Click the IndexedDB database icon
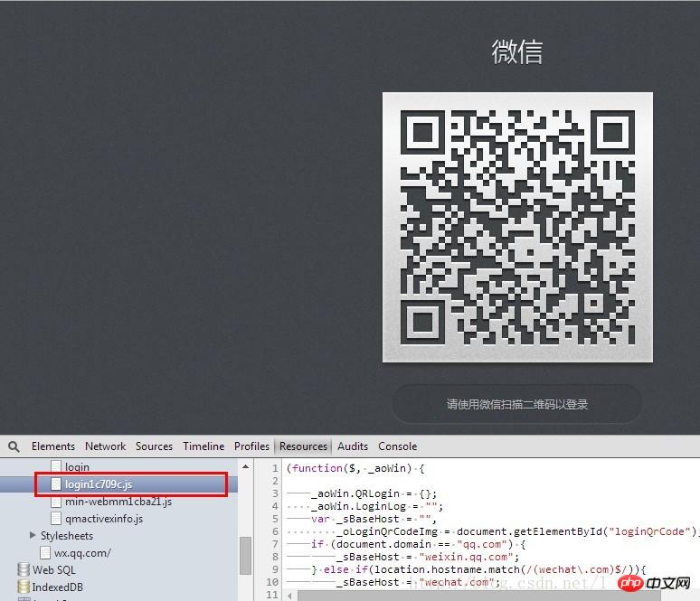700x601 pixels. pos(24,587)
